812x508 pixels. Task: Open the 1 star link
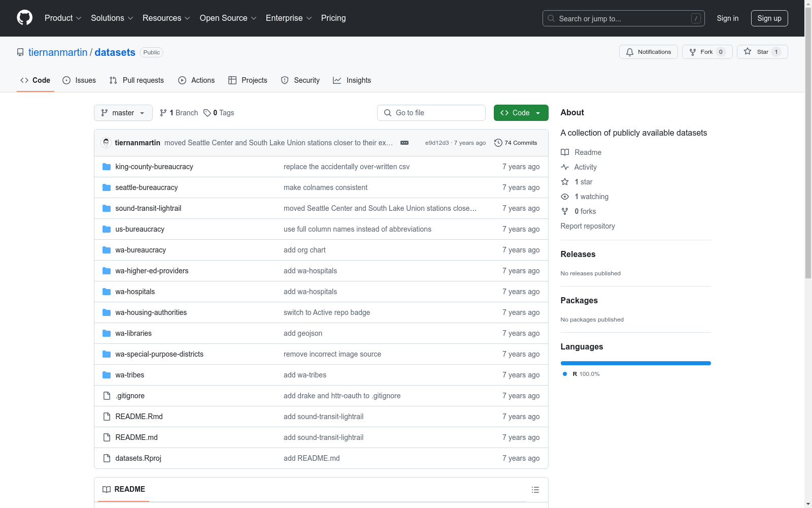click(577, 182)
